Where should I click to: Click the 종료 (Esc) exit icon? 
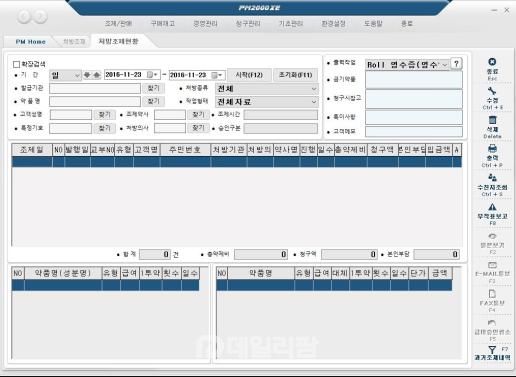pyautogui.click(x=492, y=62)
